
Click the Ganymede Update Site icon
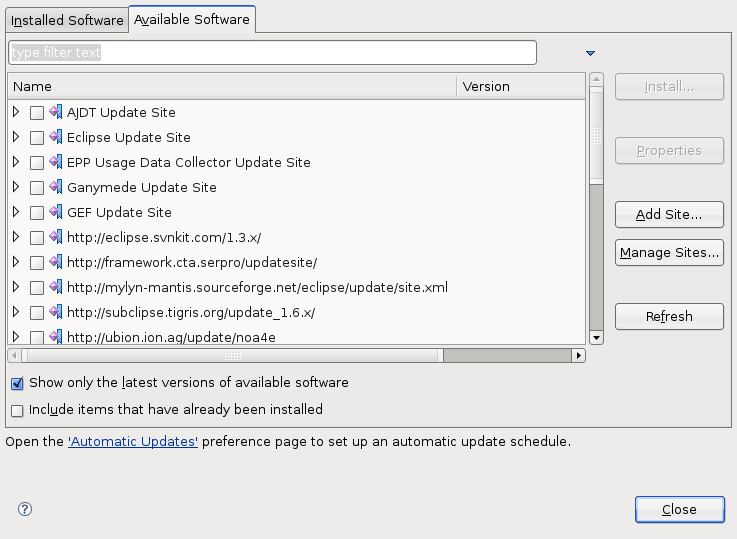[x=56, y=187]
